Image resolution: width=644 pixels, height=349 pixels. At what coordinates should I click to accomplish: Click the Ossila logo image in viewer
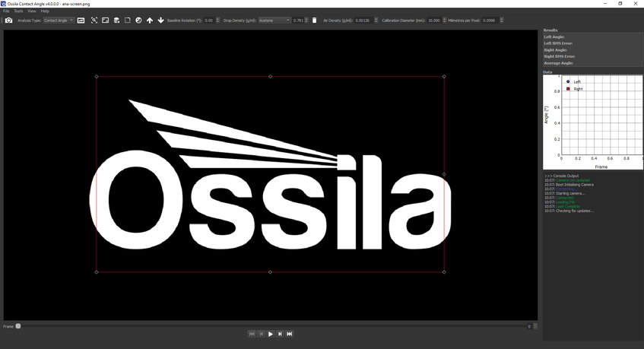pos(270,175)
